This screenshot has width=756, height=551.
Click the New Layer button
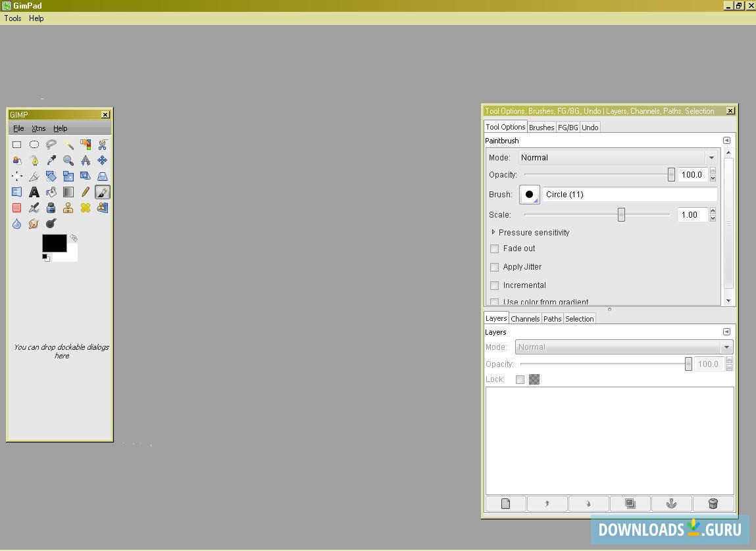[x=506, y=504]
